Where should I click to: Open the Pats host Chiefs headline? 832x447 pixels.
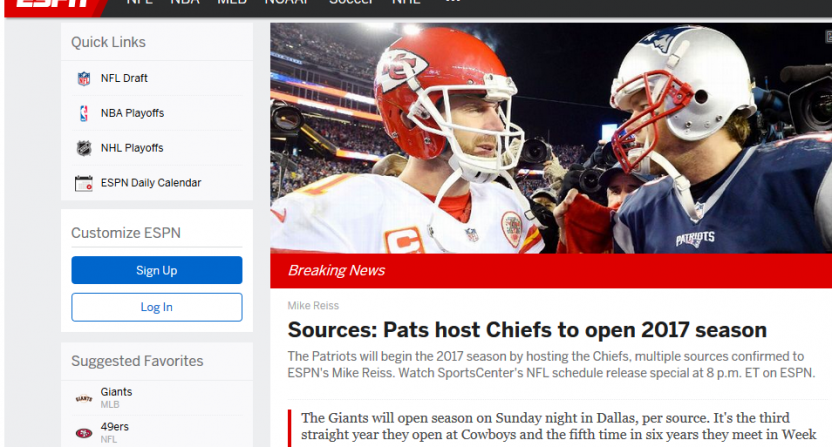pyautogui.click(x=527, y=330)
